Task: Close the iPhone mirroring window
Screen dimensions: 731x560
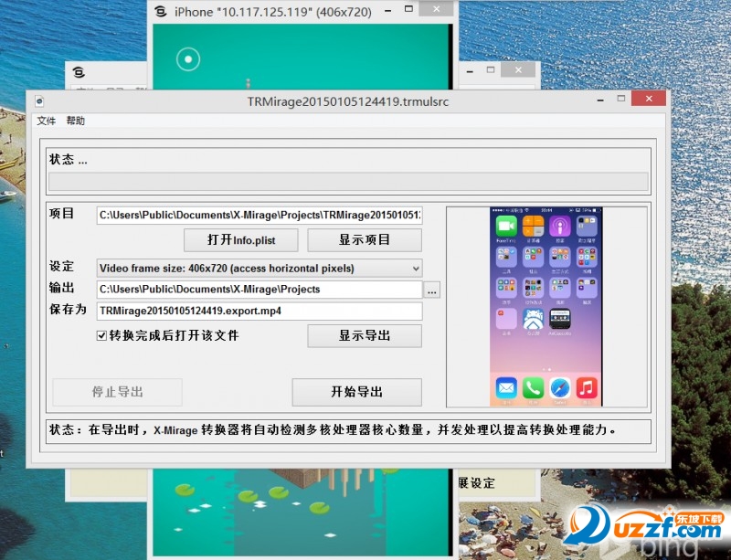Action: click(x=437, y=9)
